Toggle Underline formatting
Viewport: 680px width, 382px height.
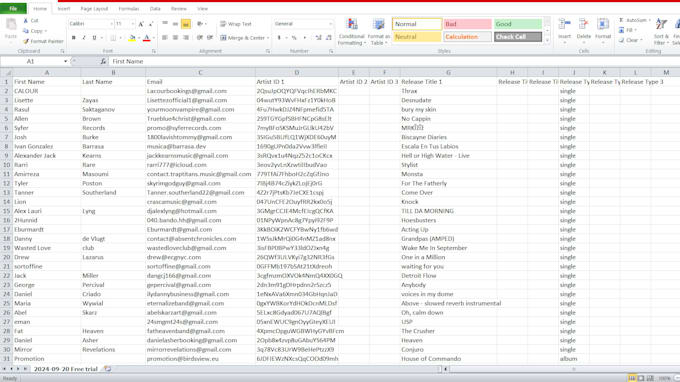94,38
